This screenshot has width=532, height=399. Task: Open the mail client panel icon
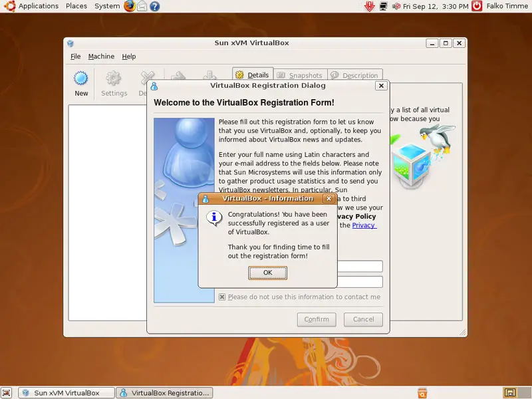pyautogui.click(x=142, y=6)
